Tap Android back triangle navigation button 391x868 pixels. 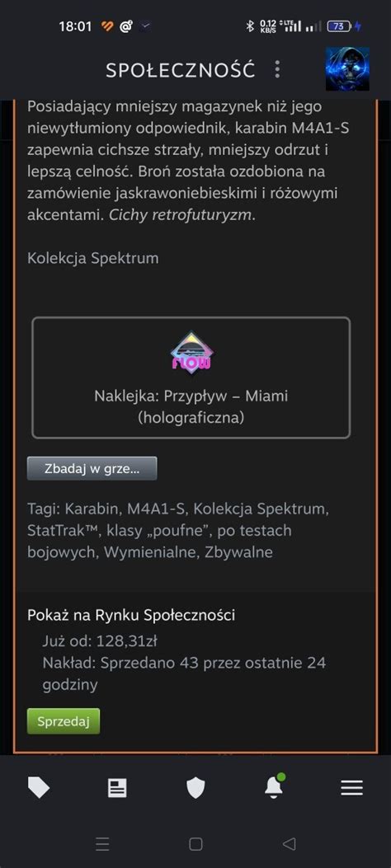coord(289,843)
